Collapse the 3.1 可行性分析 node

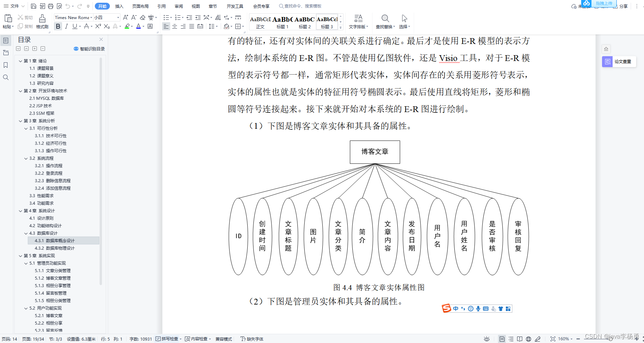click(26, 128)
